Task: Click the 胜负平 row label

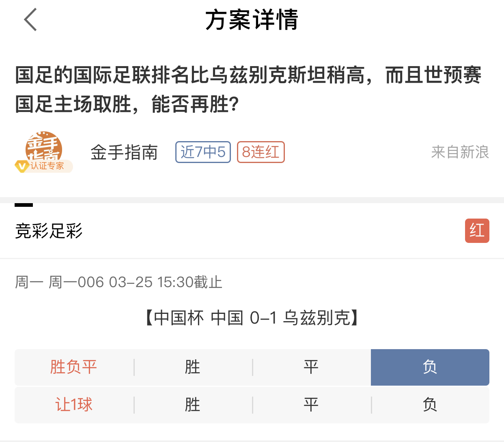Action: pyautogui.click(x=73, y=367)
